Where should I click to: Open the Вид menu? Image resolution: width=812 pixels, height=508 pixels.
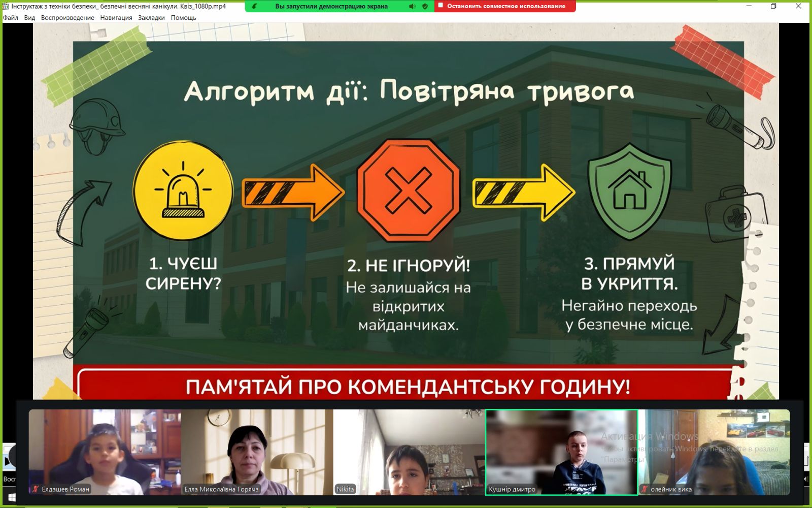coord(29,18)
